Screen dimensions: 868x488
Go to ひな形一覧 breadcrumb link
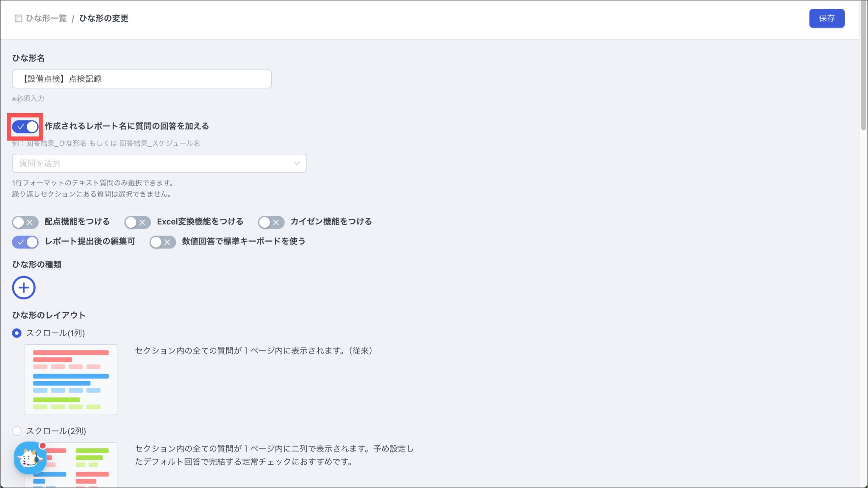pos(46,18)
